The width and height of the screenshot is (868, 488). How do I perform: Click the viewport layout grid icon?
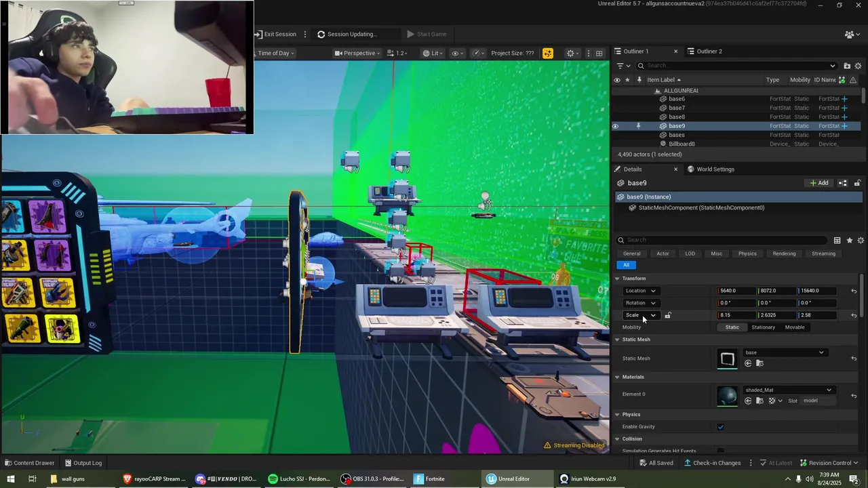point(599,53)
